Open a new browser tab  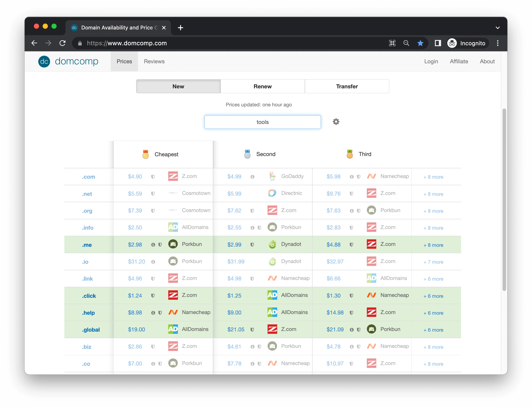(x=180, y=28)
